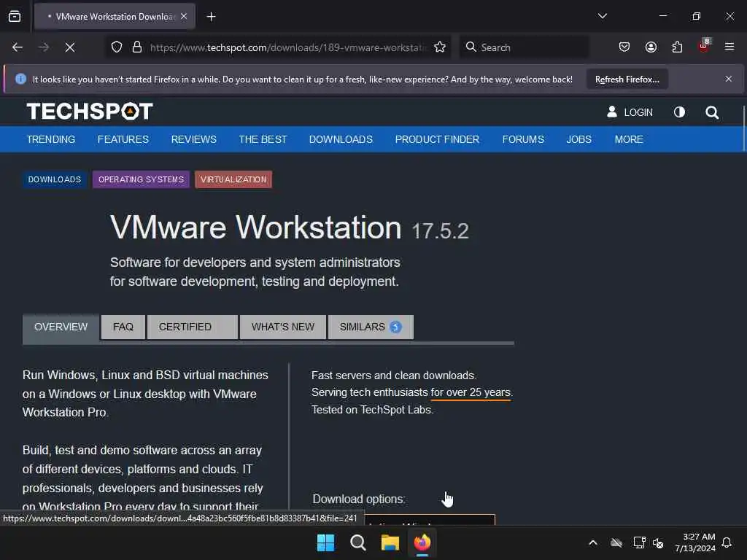
Task: Open the Firefox application menu
Action: tap(729, 47)
